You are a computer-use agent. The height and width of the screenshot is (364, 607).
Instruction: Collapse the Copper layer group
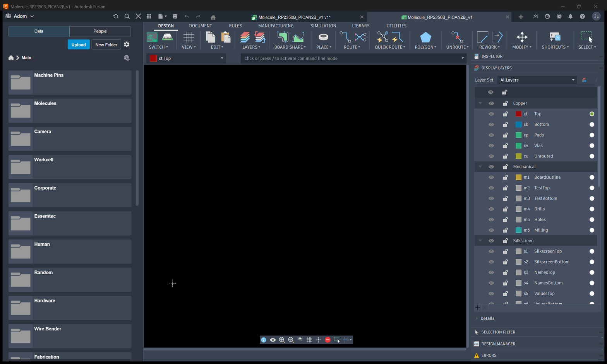480,103
